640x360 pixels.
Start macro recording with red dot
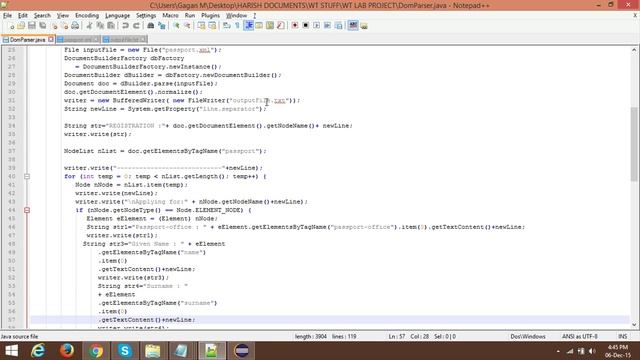point(295,26)
